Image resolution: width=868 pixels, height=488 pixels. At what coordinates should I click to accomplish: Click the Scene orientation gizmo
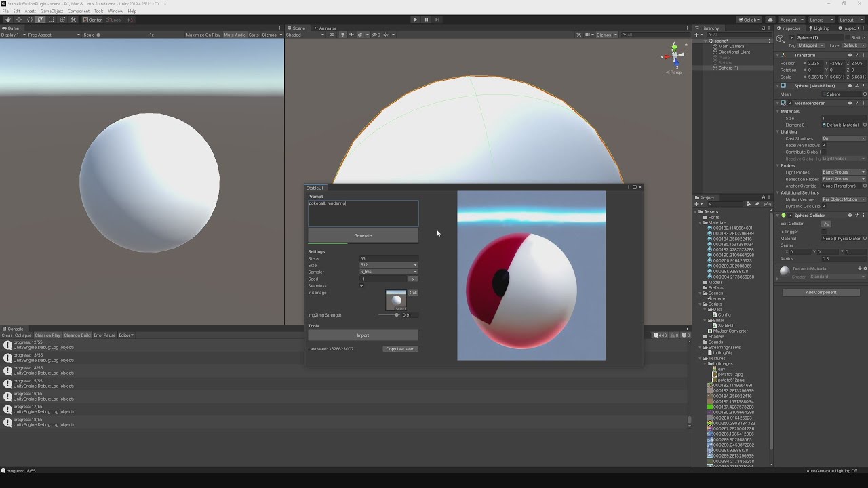[x=673, y=56]
